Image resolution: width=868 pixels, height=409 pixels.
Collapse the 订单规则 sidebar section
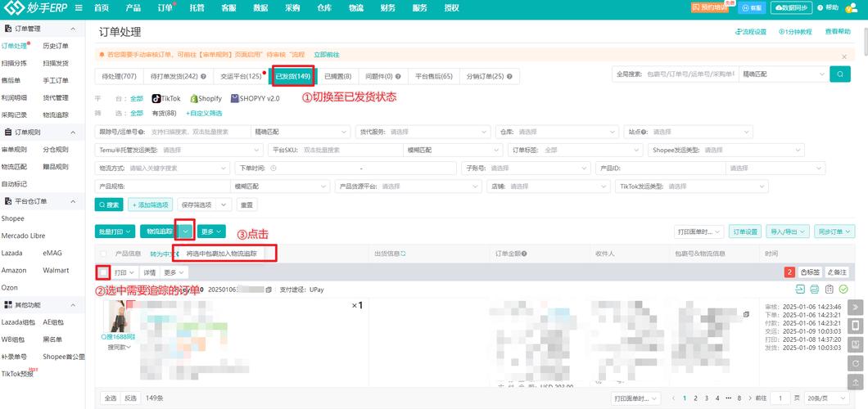click(x=73, y=132)
